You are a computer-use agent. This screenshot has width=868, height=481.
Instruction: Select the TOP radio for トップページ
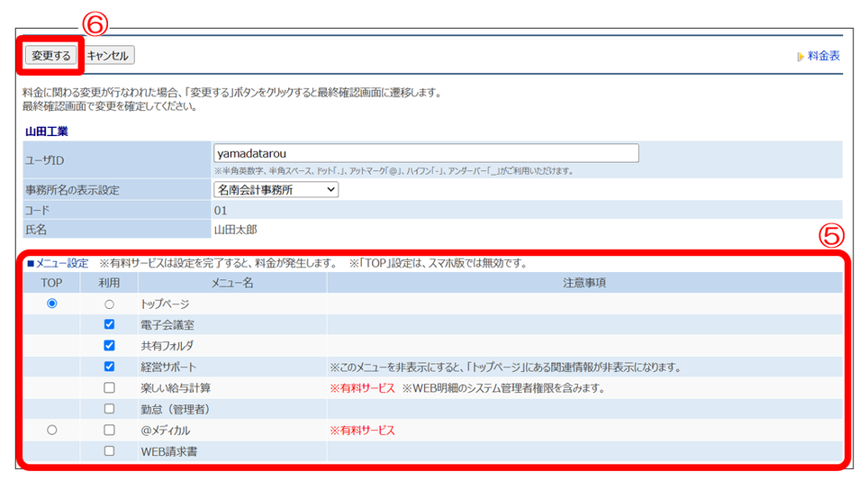pyautogui.click(x=51, y=304)
